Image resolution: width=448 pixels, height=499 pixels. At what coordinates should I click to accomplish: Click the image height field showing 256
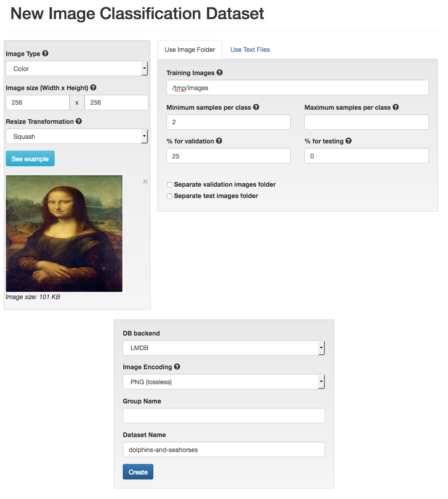116,102
